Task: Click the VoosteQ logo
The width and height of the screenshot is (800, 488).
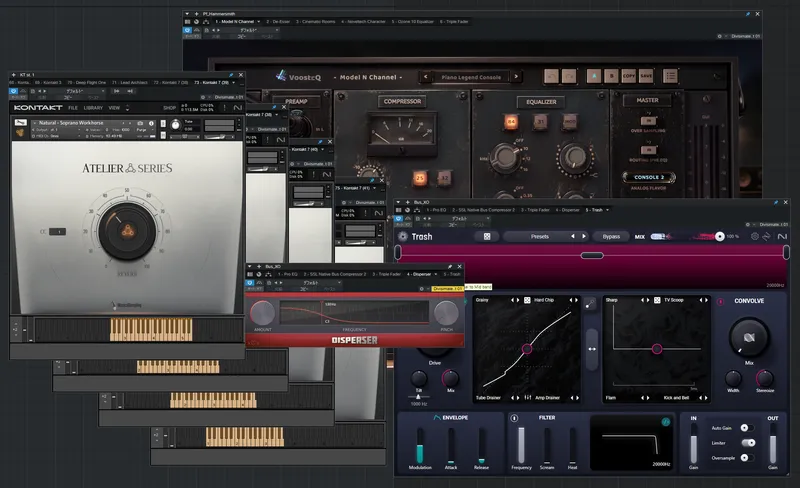Action: pos(298,77)
